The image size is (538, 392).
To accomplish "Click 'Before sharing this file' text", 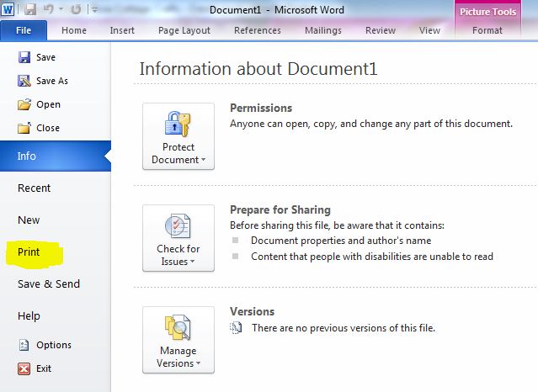I will pyautogui.click(x=337, y=225).
